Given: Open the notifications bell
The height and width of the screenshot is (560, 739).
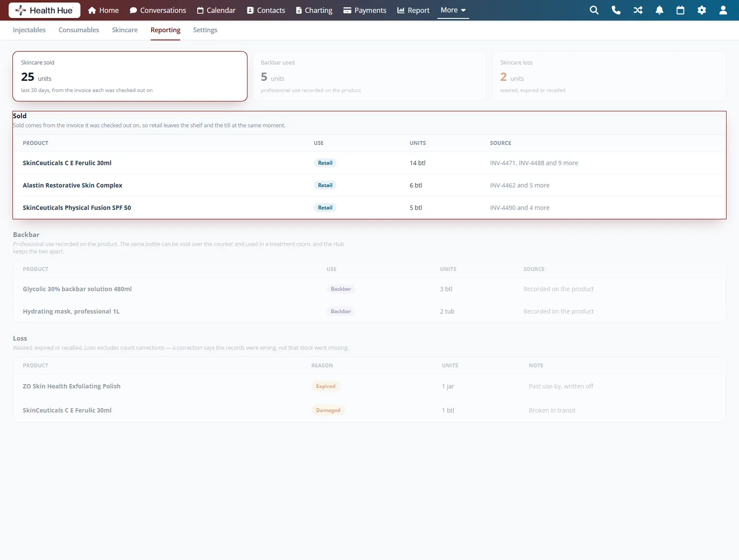Looking at the screenshot, I should (x=660, y=10).
